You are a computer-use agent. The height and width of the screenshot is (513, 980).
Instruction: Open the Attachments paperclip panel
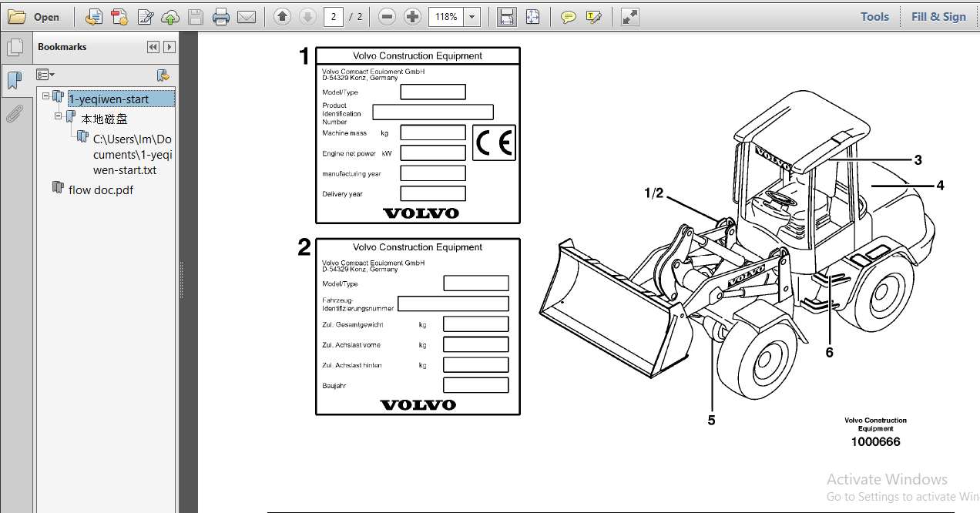click(x=14, y=114)
